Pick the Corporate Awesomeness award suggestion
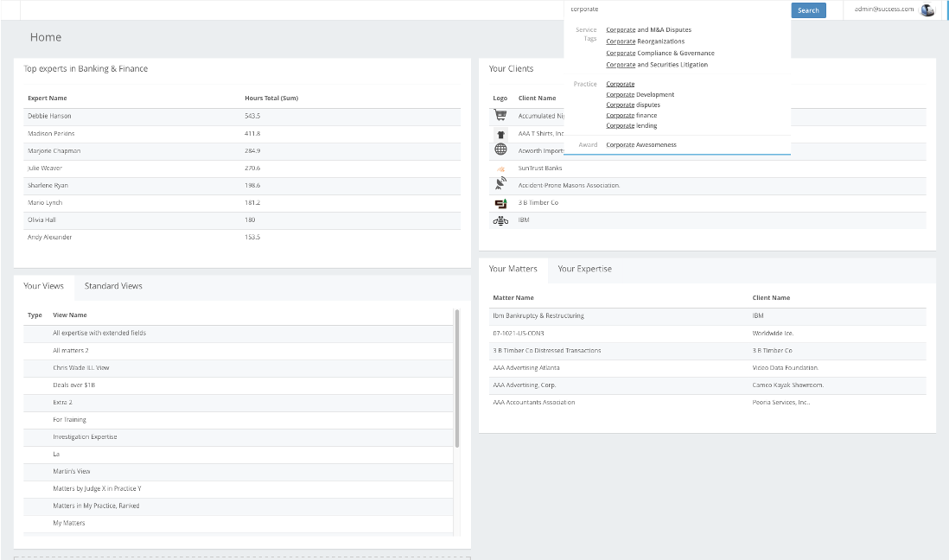The image size is (949, 560). (640, 144)
